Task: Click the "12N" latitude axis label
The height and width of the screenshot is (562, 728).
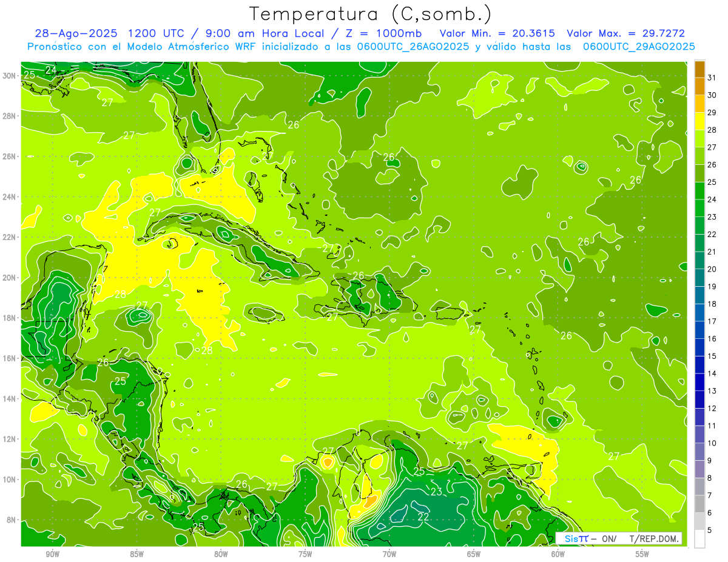Action: coord(9,439)
